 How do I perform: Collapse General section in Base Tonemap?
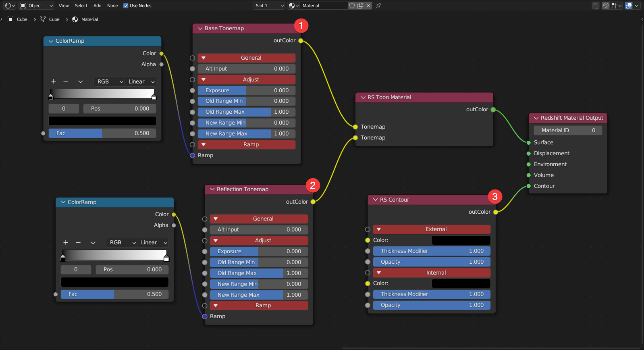(x=246, y=58)
